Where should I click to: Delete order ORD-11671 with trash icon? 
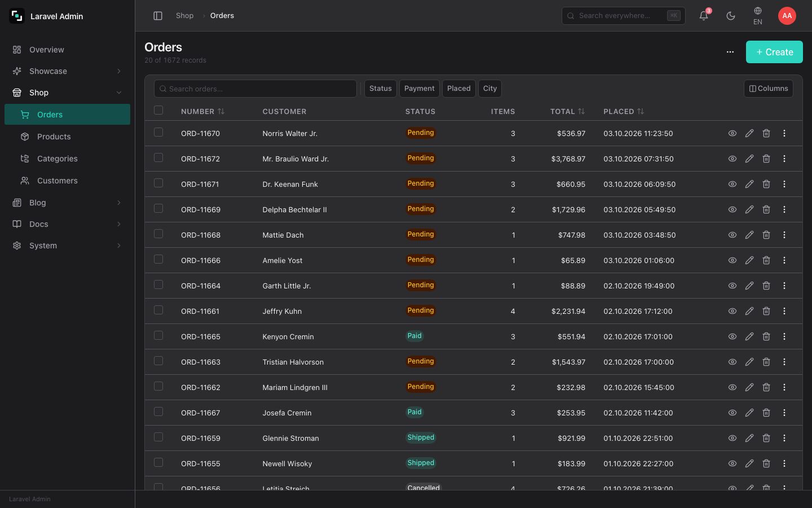tap(766, 184)
